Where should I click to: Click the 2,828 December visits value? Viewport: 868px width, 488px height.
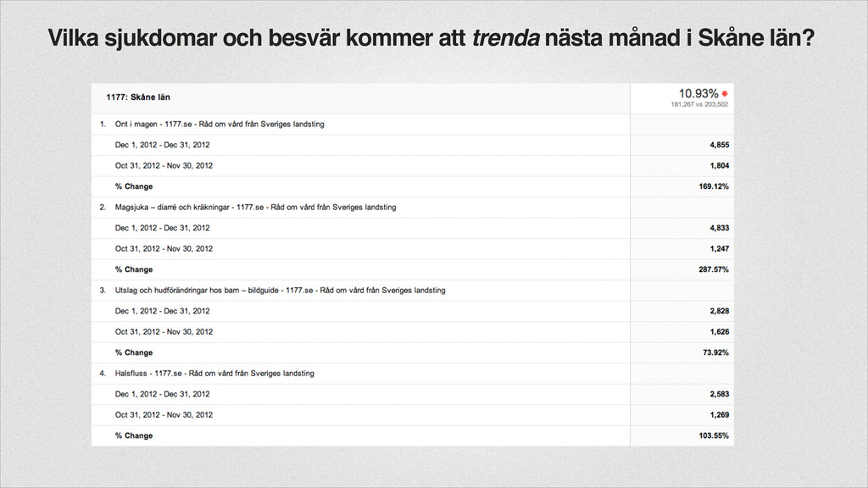tap(720, 311)
